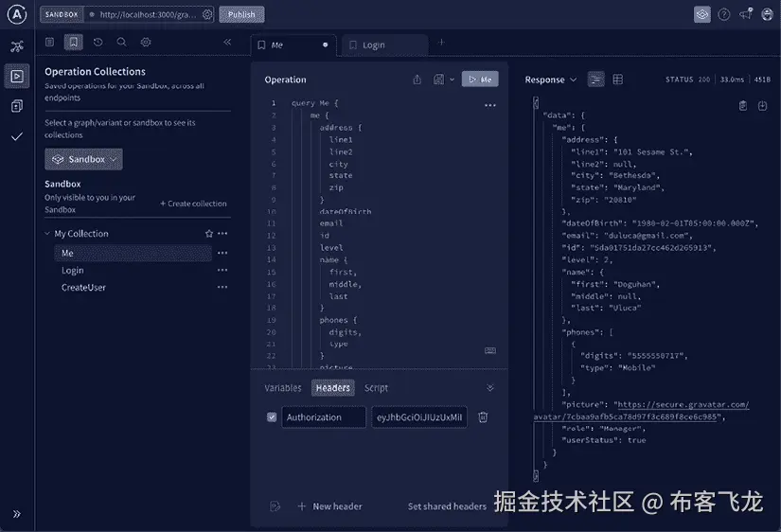The width and height of the screenshot is (781, 532).
Task: Open My Collection more options menu
Action: click(222, 233)
